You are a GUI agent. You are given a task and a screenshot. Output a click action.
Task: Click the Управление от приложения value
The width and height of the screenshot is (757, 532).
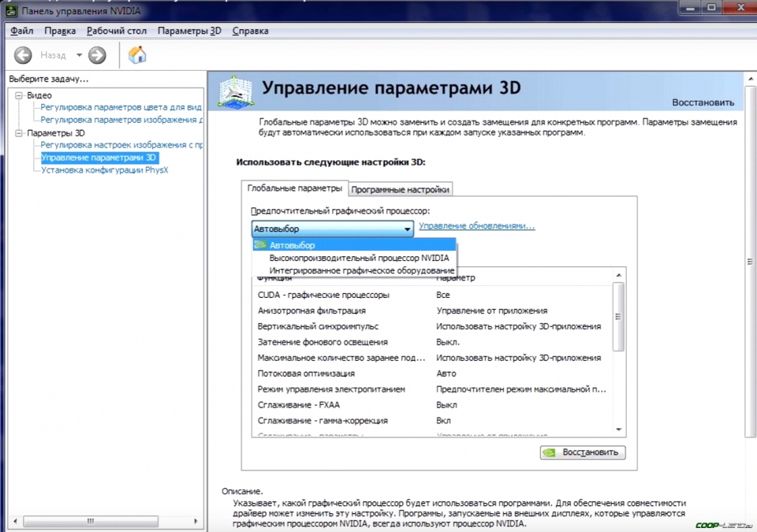click(x=491, y=311)
